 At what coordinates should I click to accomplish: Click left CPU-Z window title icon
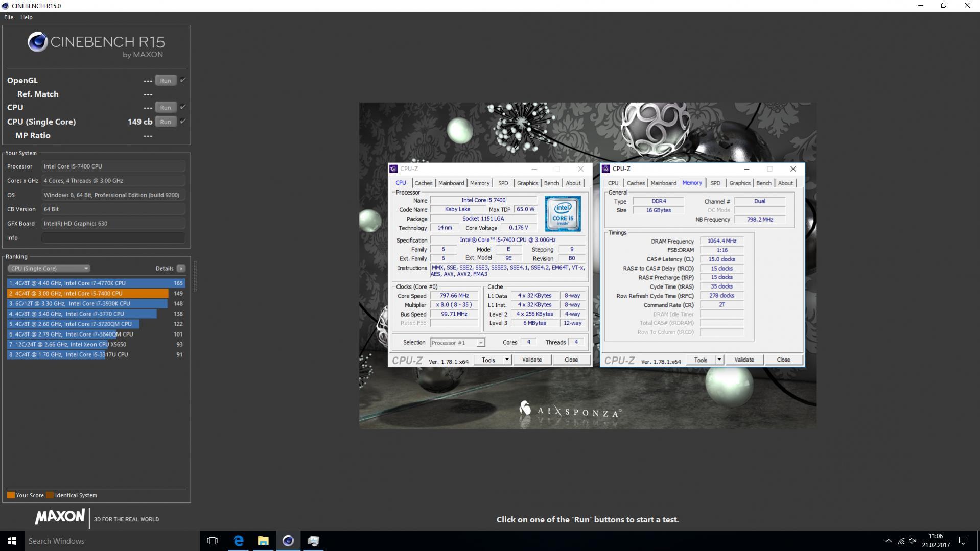click(393, 169)
